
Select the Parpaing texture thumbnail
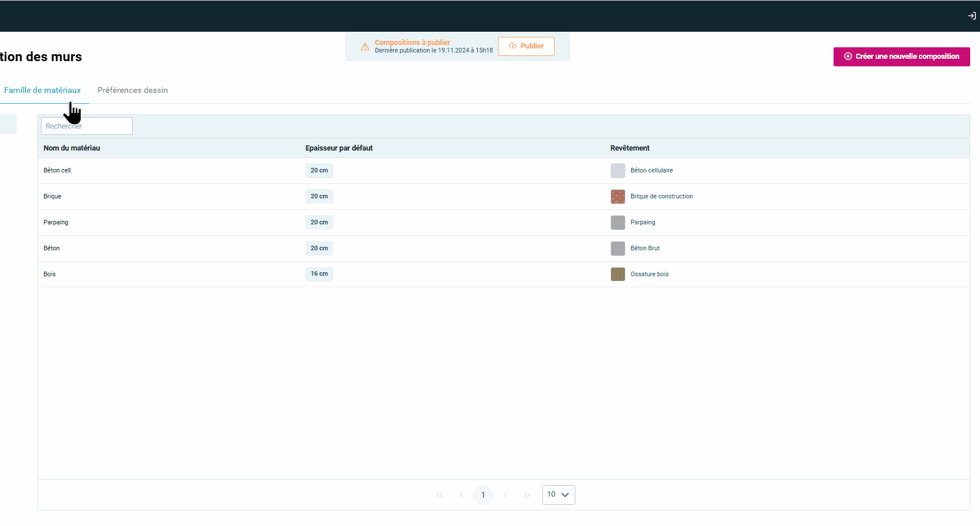[617, 223]
